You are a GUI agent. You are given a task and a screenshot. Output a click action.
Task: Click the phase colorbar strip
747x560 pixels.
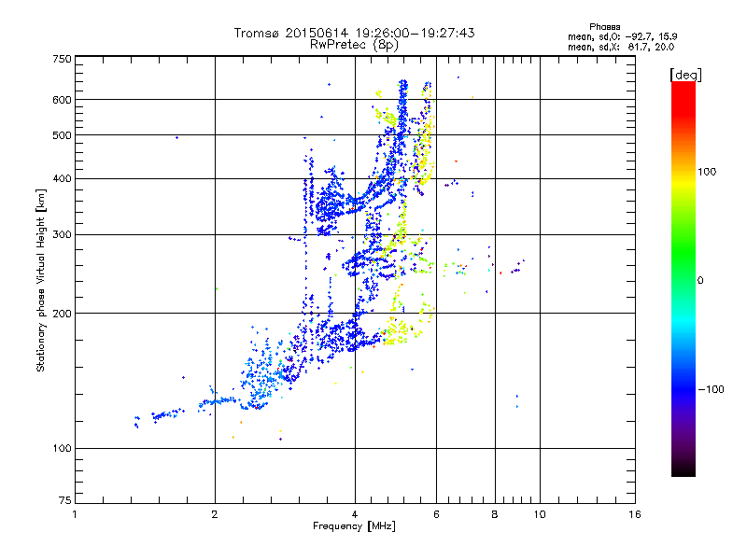coord(684,278)
